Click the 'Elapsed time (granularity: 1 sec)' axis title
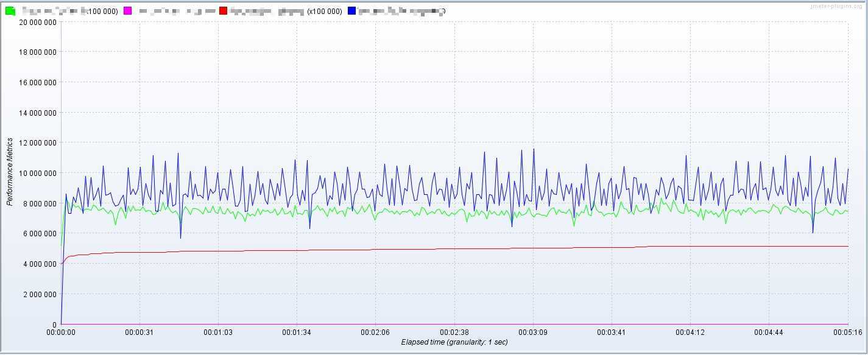Screen dimensions: 868x355 pyautogui.click(x=454, y=342)
